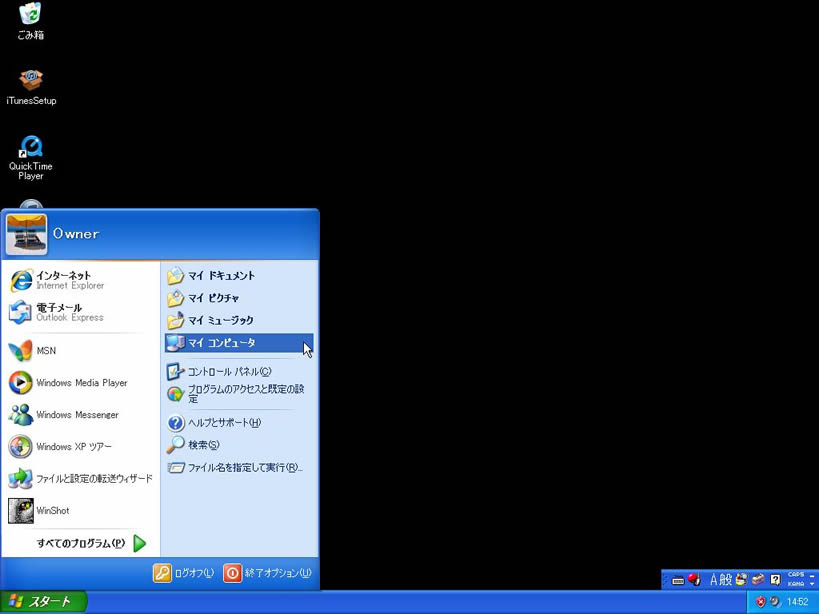The width and height of the screenshot is (819, 614).
Task: Toggle KANA lock on the language bar
Action: (796, 584)
